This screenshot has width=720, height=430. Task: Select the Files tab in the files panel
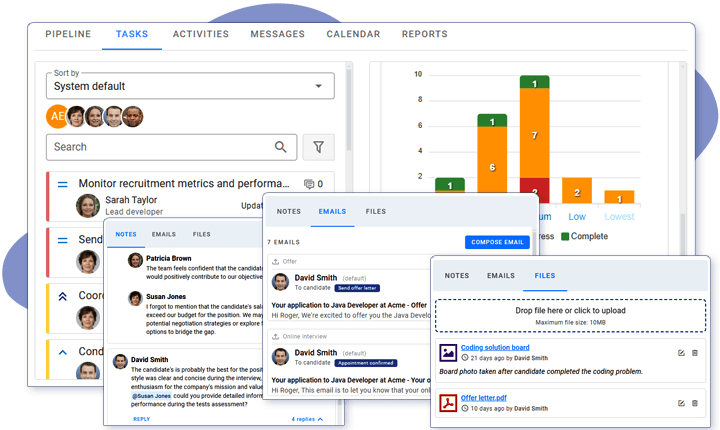click(545, 275)
